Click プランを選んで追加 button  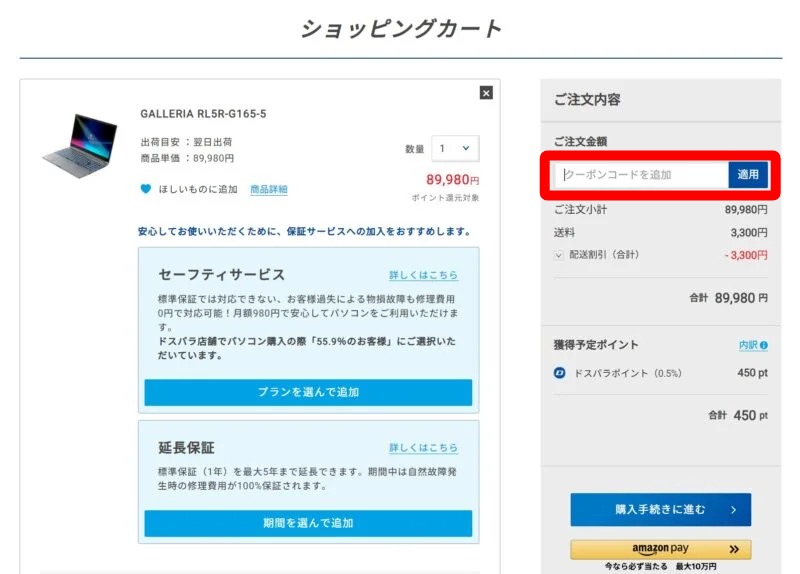coord(308,392)
